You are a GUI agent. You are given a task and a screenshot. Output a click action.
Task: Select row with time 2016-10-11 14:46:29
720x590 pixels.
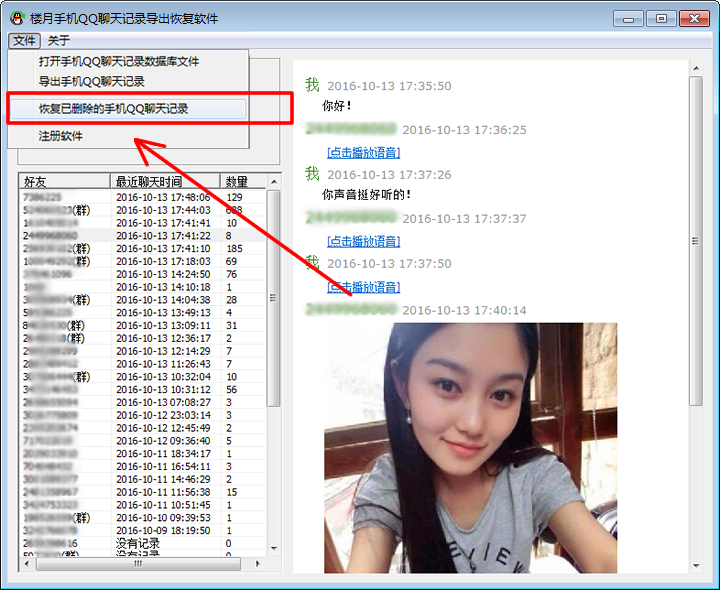[x=142, y=480]
